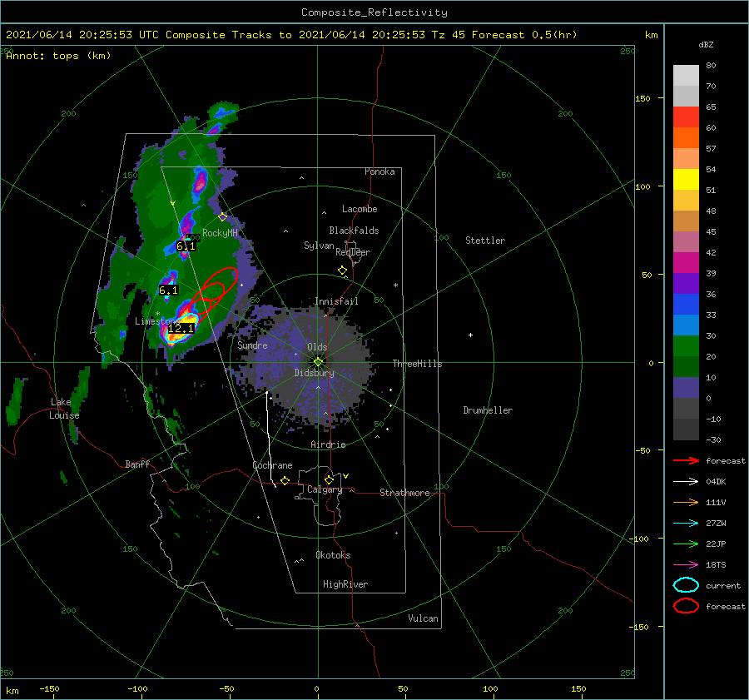Click the Innisfail label
Viewport: 749px width, 700px height.
pos(336,301)
